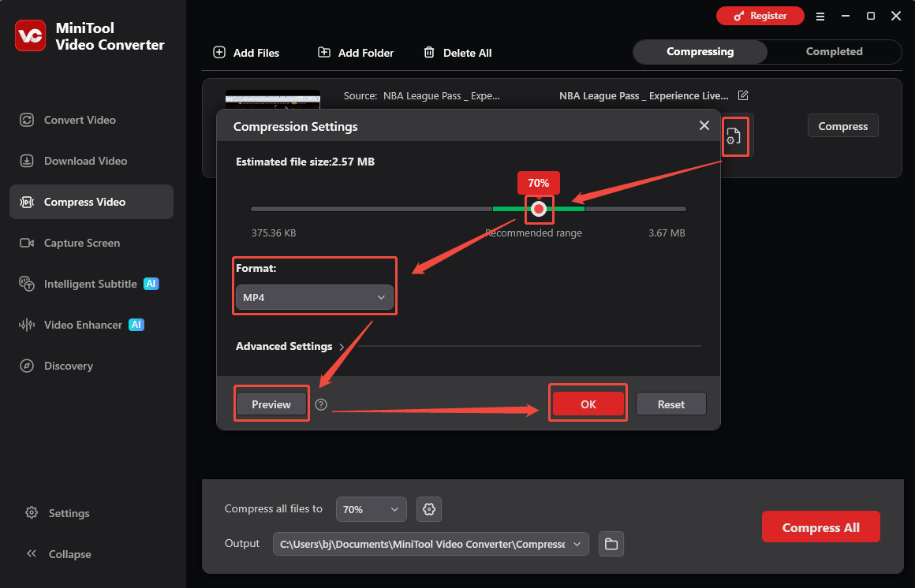Click the AI badge next to Video Enhancer

click(x=136, y=325)
